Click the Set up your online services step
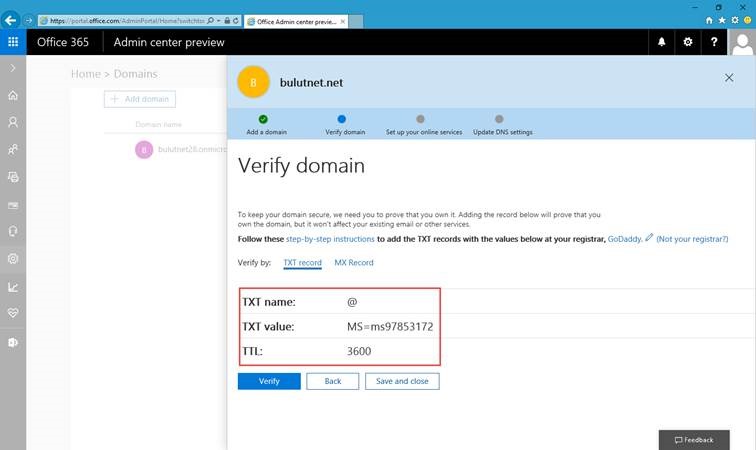The height and width of the screenshot is (450, 756). [424, 125]
